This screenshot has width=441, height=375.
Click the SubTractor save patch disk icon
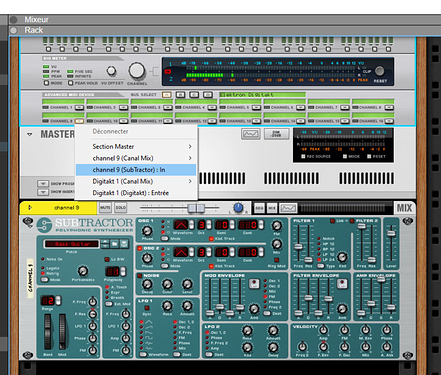(124, 244)
